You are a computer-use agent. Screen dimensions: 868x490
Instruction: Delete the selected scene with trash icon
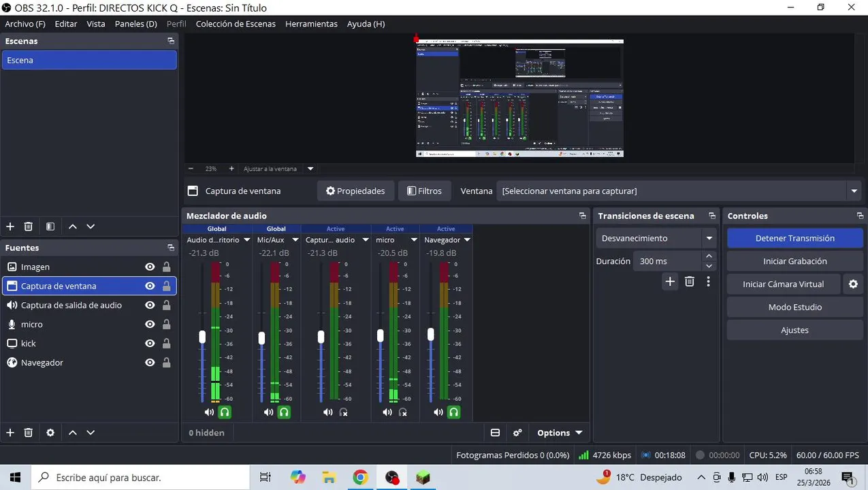[x=29, y=227]
